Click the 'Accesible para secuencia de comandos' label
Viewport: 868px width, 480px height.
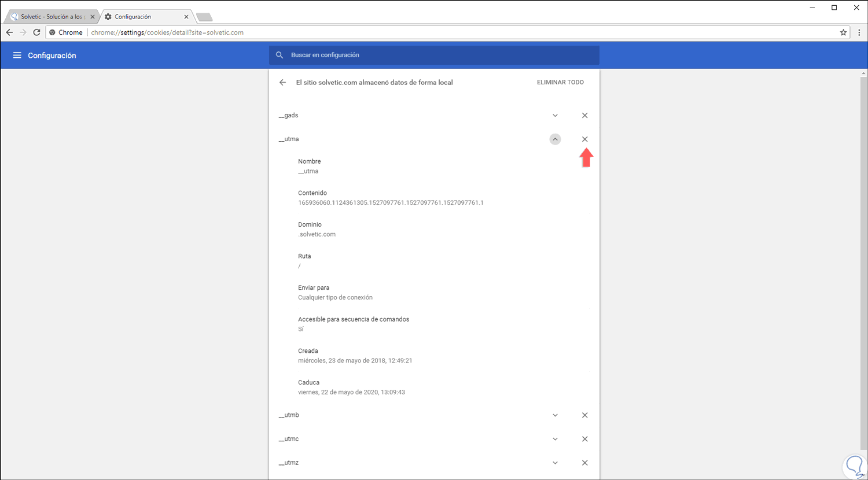[354, 319]
